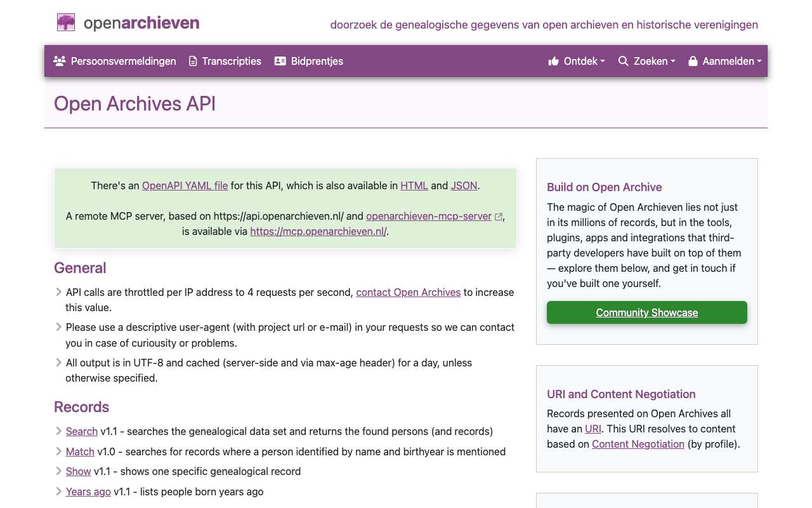Image resolution: width=812 pixels, height=508 pixels.
Task: Follow the openarchieven-mcp-server link
Action: (x=429, y=216)
